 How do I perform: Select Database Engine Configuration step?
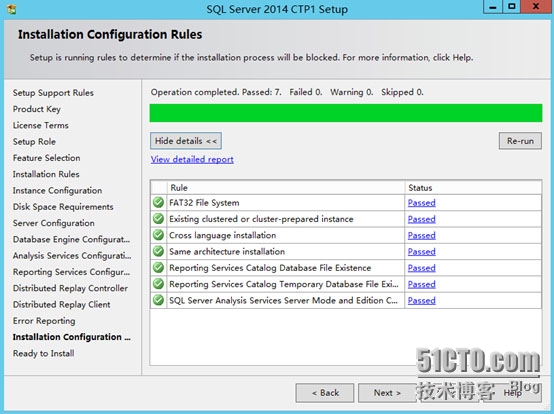click(71, 239)
